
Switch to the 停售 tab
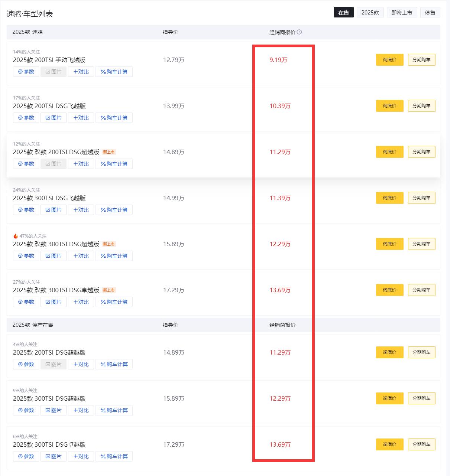click(430, 12)
